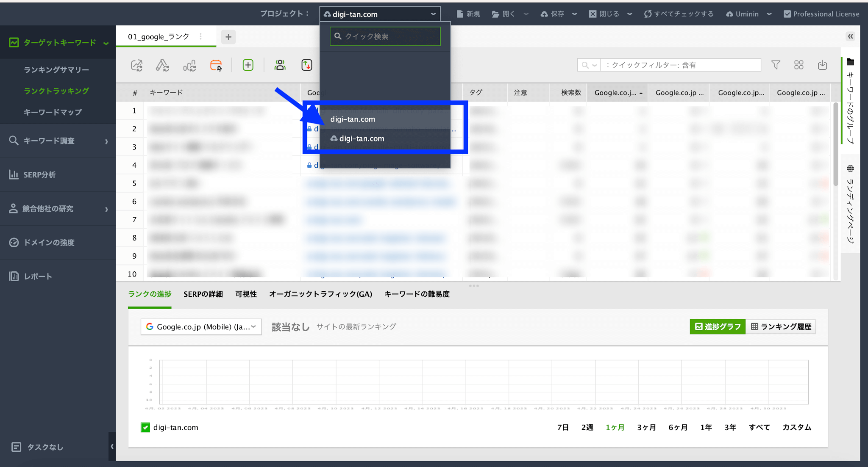Click the refresh rankings toolbar icon
Viewport: 868px width, 467px height.
[x=136, y=65]
